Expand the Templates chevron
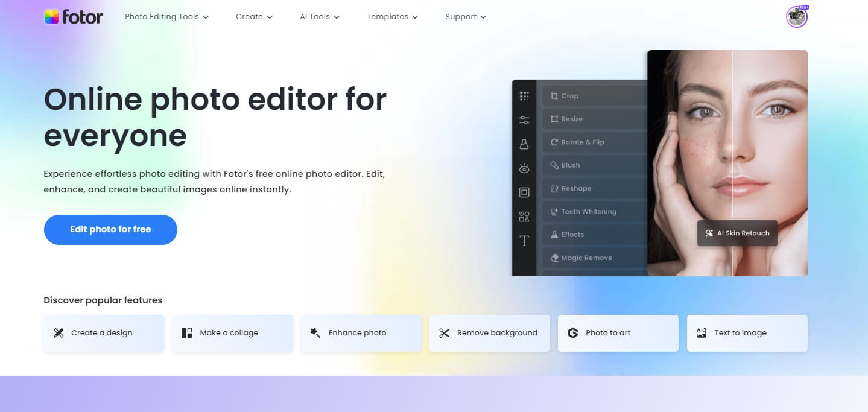868x412 pixels. click(x=415, y=17)
